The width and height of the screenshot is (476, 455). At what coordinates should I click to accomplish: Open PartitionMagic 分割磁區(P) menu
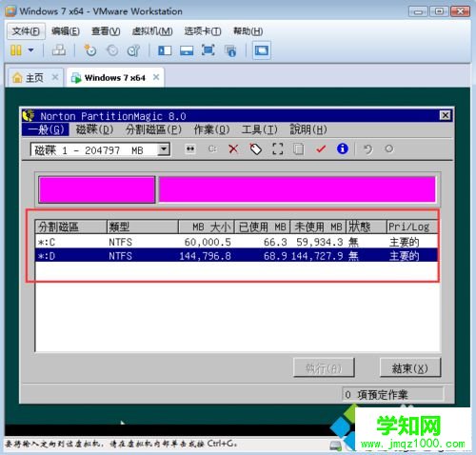pyautogui.click(x=153, y=129)
